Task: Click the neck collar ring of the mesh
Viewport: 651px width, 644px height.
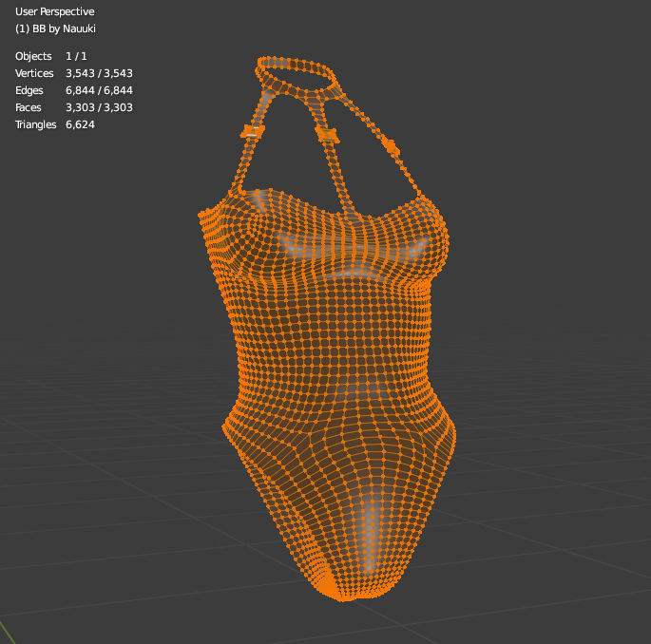Action: (296, 76)
